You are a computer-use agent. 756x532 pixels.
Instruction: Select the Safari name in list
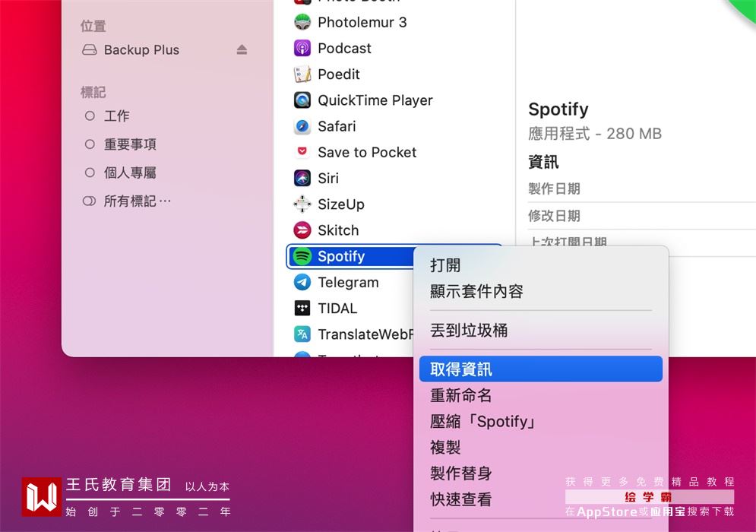coord(337,126)
